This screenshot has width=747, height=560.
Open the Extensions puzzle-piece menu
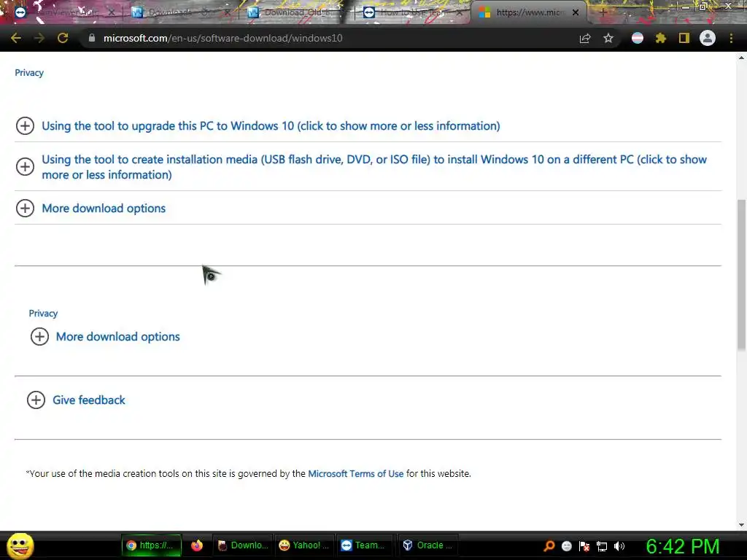pos(661,38)
